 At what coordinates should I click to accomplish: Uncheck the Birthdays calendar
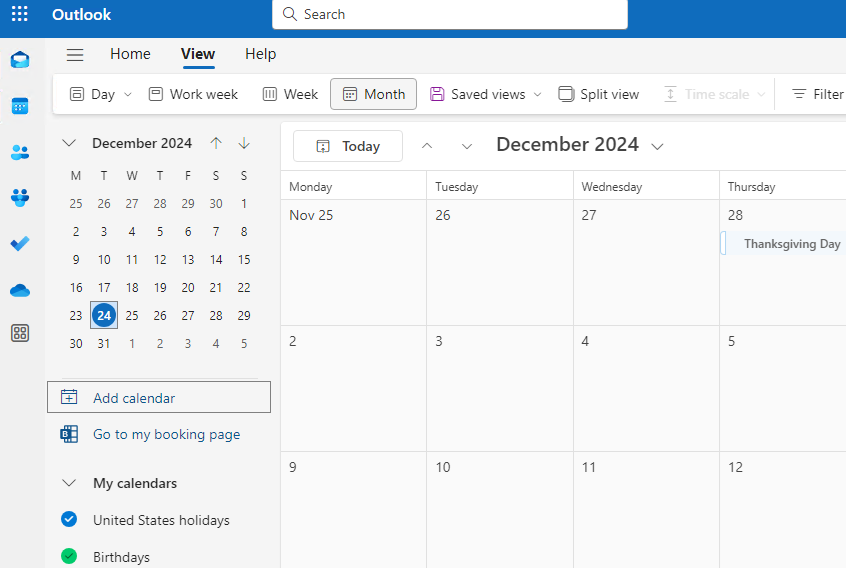coord(69,556)
